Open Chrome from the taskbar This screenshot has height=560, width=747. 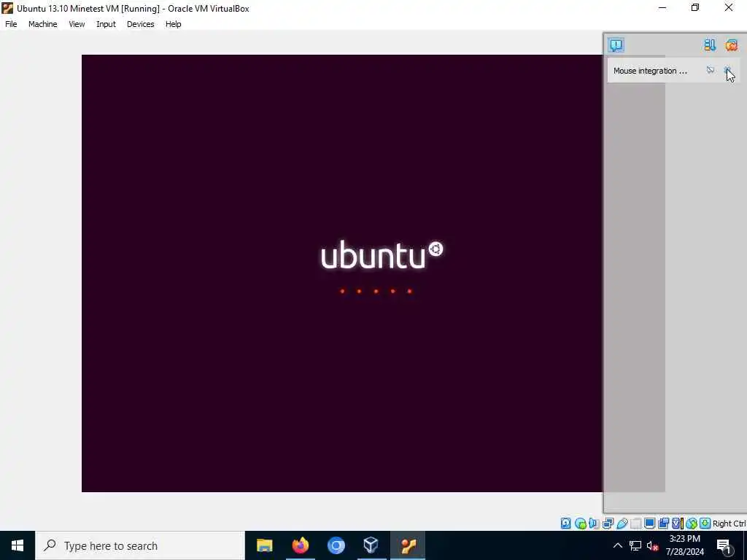pyautogui.click(x=336, y=545)
